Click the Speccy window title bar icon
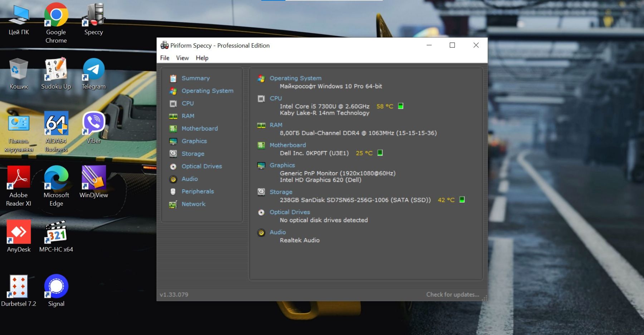Image resolution: width=644 pixels, height=335 pixels. [165, 45]
